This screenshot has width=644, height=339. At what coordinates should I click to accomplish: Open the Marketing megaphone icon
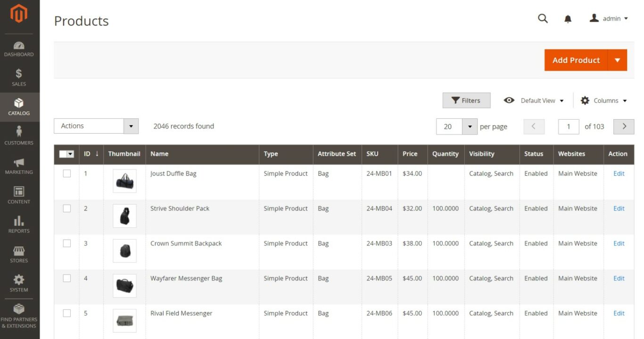[19, 162]
